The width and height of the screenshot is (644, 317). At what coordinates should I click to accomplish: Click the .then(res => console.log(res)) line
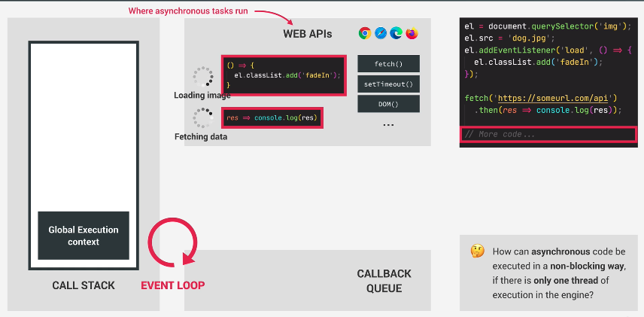(x=548, y=110)
